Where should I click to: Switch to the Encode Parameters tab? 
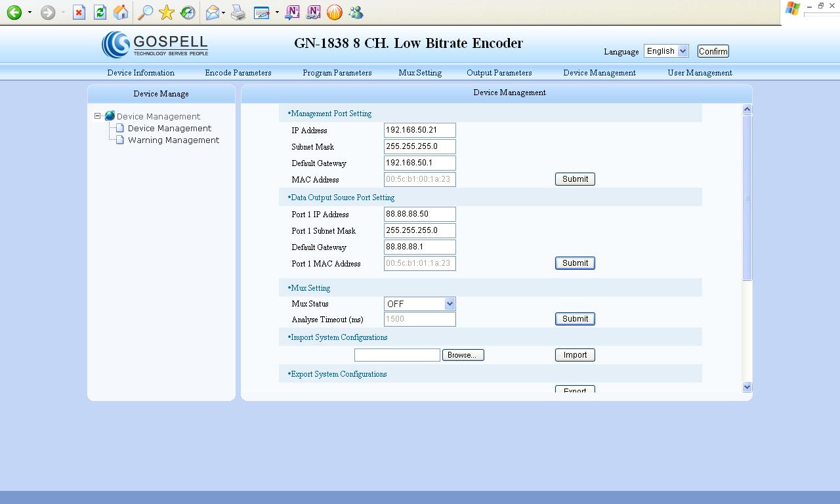(x=238, y=73)
